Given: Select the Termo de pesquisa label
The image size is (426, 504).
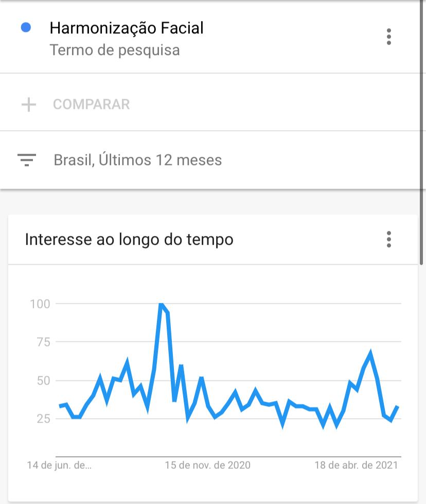Looking at the screenshot, I should click(x=115, y=50).
